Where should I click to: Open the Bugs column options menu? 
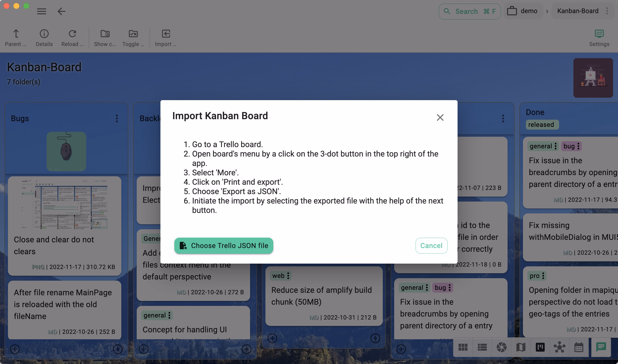pyautogui.click(x=117, y=119)
